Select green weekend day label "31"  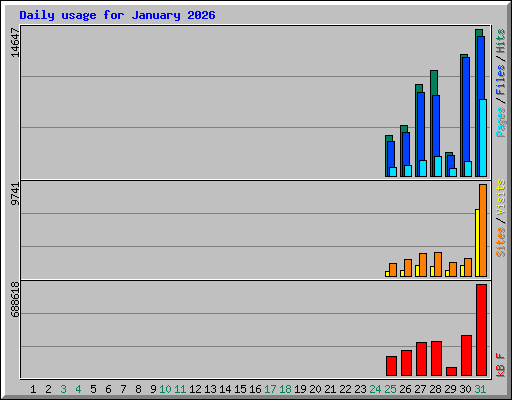click(480, 389)
